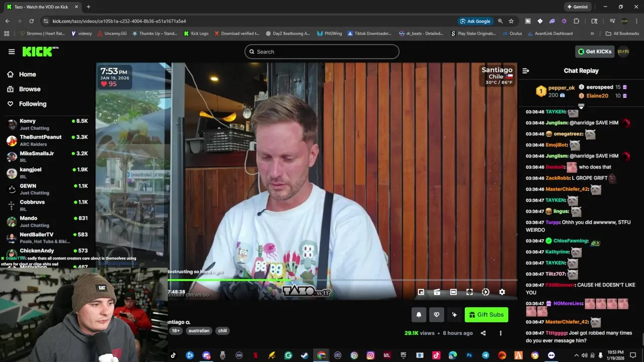The image size is (644, 362).
Task: Click the Kick search field
Action: (x=322, y=52)
